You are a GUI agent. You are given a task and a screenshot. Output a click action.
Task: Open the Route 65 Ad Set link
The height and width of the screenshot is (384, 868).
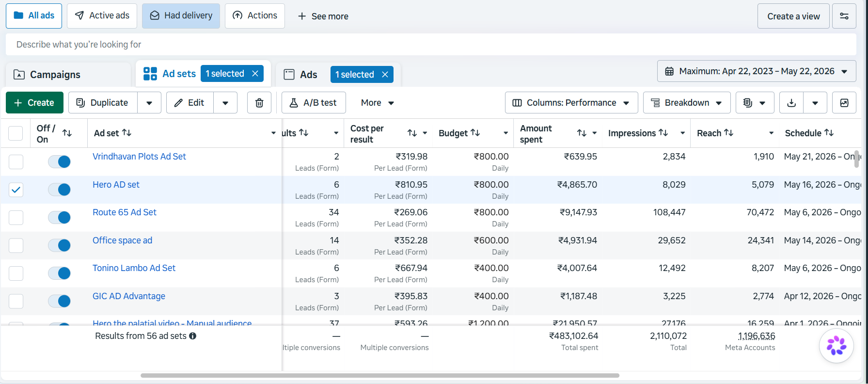point(125,212)
